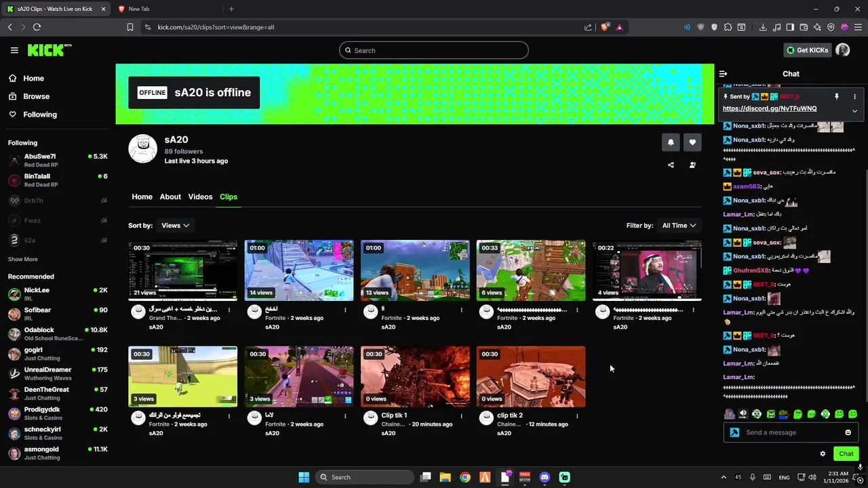868x488 pixels.
Task: Click Get KICKs button
Action: click(x=807, y=50)
